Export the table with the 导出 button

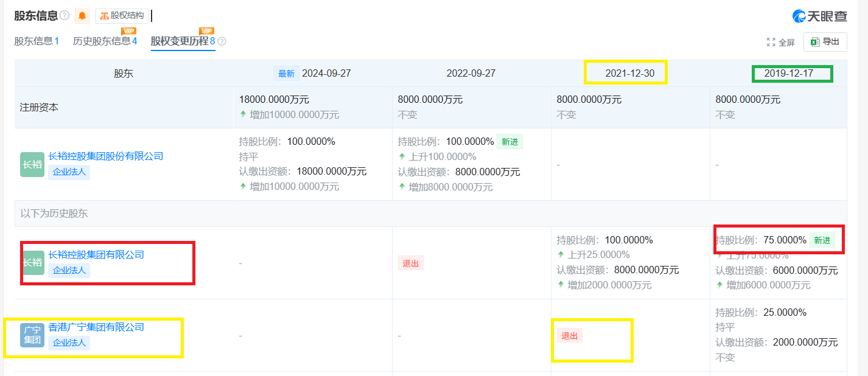point(825,42)
